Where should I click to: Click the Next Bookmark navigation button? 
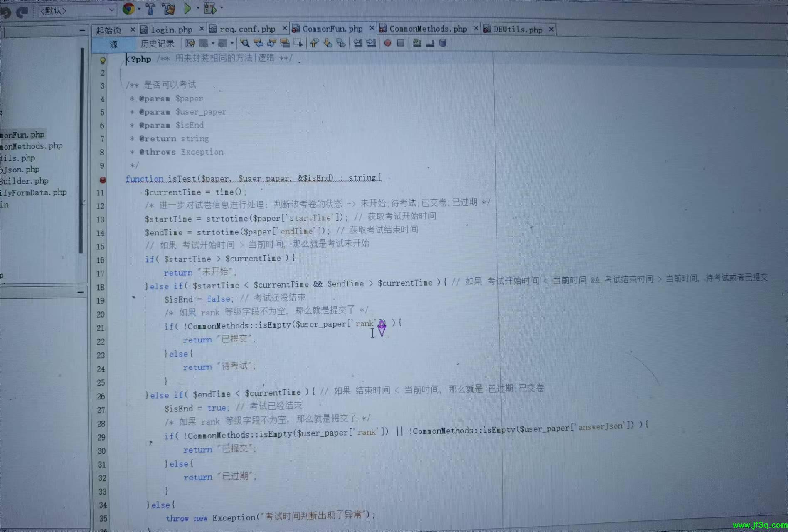[x=328, y=43]
